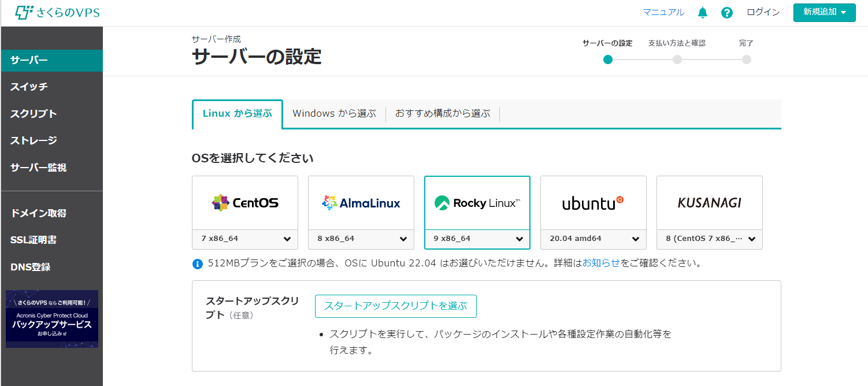Expand the 新規追加 dropdown
This screenshot has width=868, height=386.
click(824, 12)
